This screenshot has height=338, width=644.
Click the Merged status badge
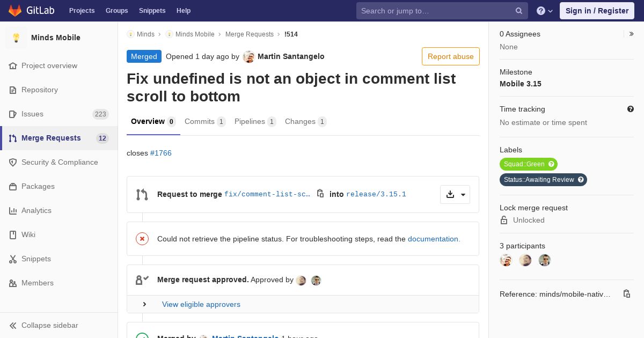tap(144, 56)
